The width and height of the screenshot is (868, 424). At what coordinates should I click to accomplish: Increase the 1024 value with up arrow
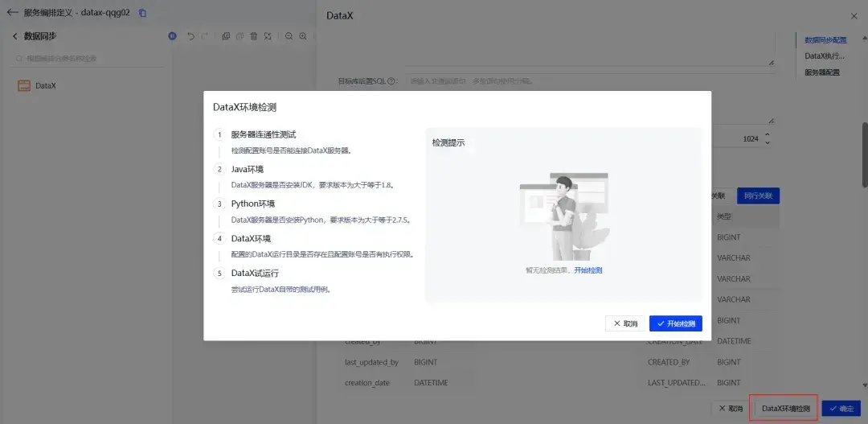click(x=768, y=134)
